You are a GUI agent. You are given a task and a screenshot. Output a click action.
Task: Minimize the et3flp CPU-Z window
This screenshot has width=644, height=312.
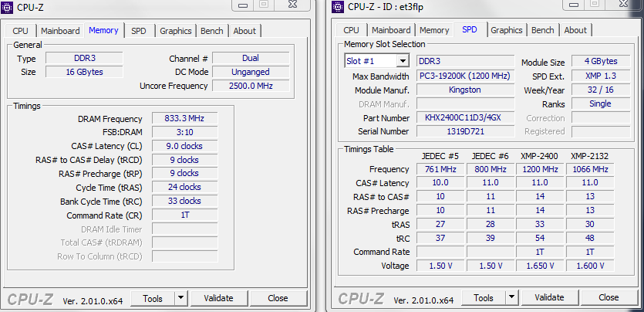573,5
